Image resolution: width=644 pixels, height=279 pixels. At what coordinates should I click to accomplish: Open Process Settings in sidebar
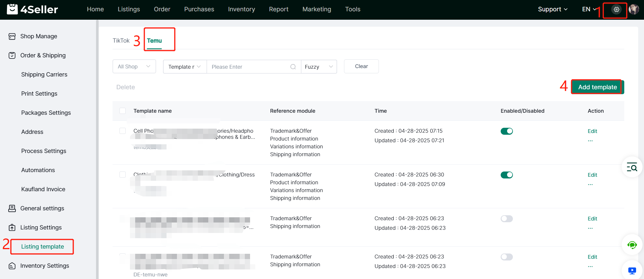(44, 151)
